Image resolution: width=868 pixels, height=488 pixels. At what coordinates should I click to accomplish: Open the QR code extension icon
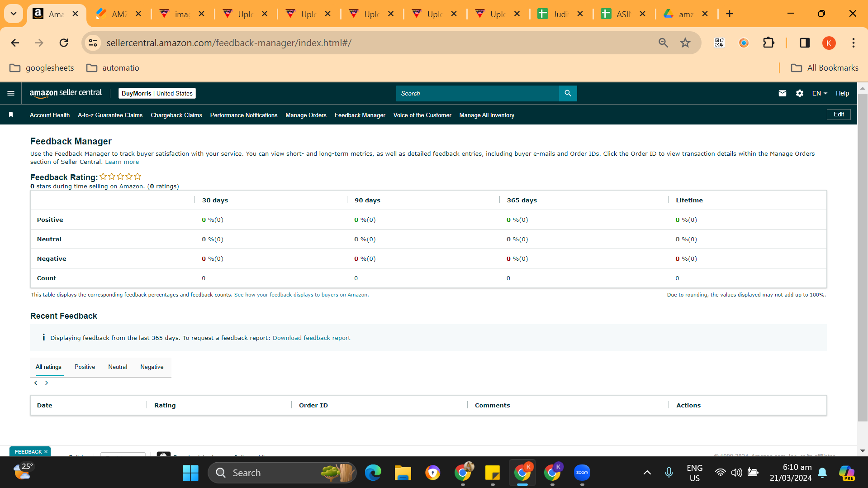(x=719, y=43)
